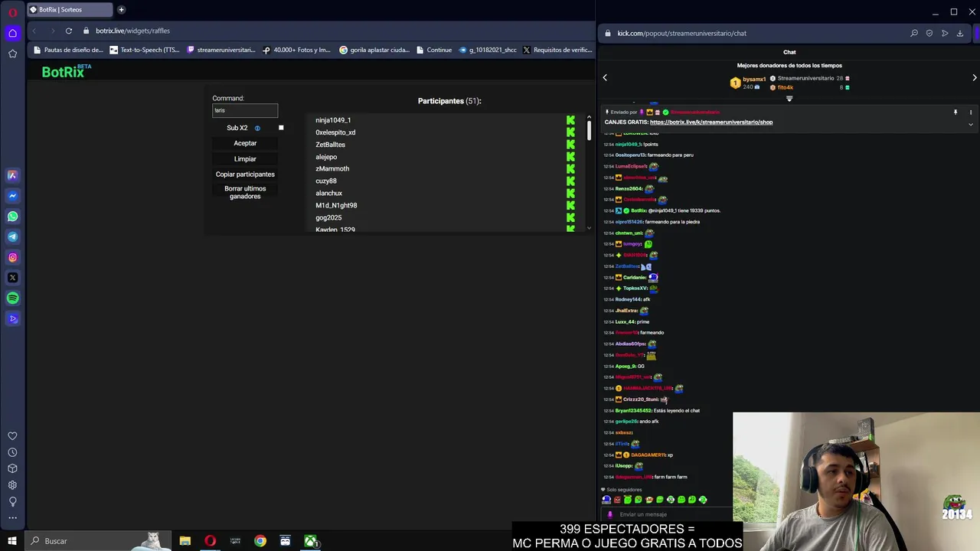Screen dimensions: 980x551
Task: Open Spotify in Opera sidebar
Action: coord(12,298)
